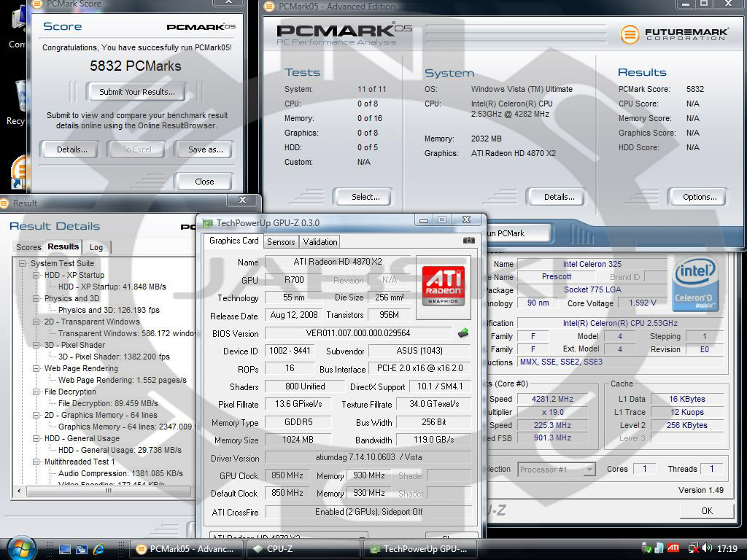Click the CPU-Z Specification field
This screenshot has width=747, height=560.
pos(620,323)
